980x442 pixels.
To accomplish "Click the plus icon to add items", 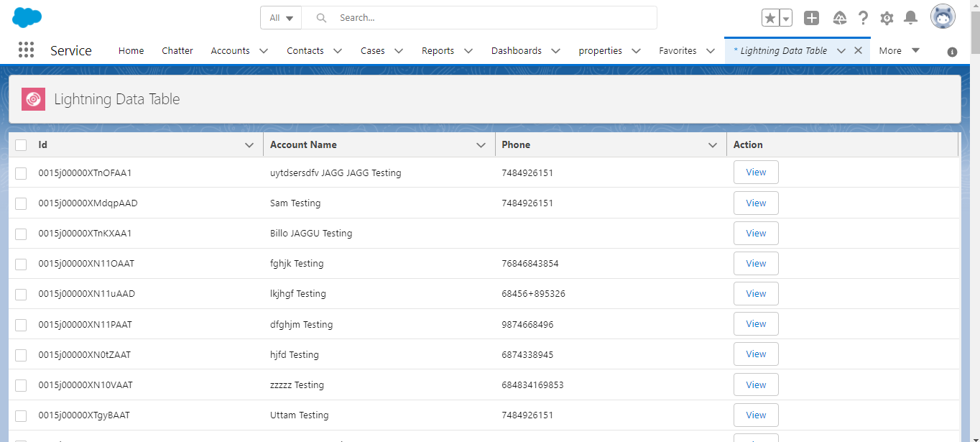I will click(x=811, y=17).
